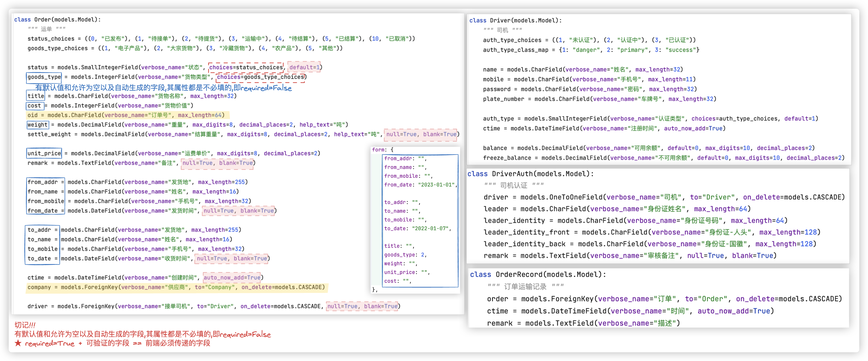Click the pink default=1 box

coord(304,67)
